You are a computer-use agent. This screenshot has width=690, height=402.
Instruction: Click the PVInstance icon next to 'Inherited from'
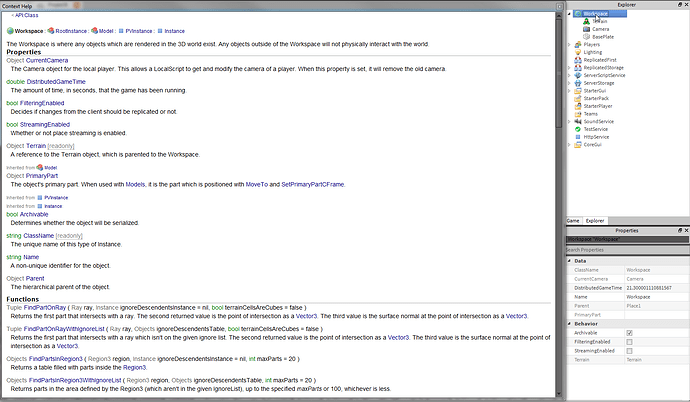tap(40, 197)
